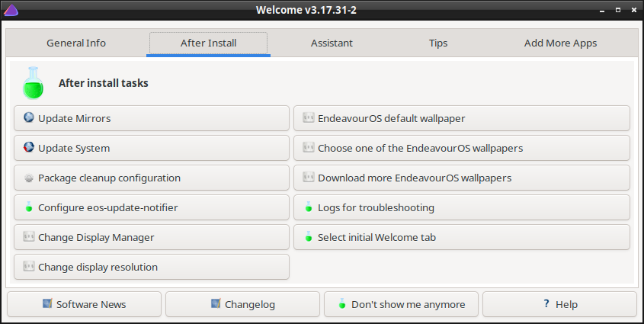Click the gear icon beside Package cleanup configuration
The width and height of the screenshot is (644, 324).
pos(29,178)
